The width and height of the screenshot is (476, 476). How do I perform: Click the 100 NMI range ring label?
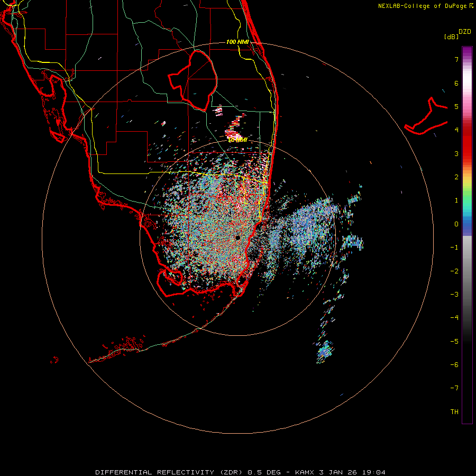click(x=237, y=42)
